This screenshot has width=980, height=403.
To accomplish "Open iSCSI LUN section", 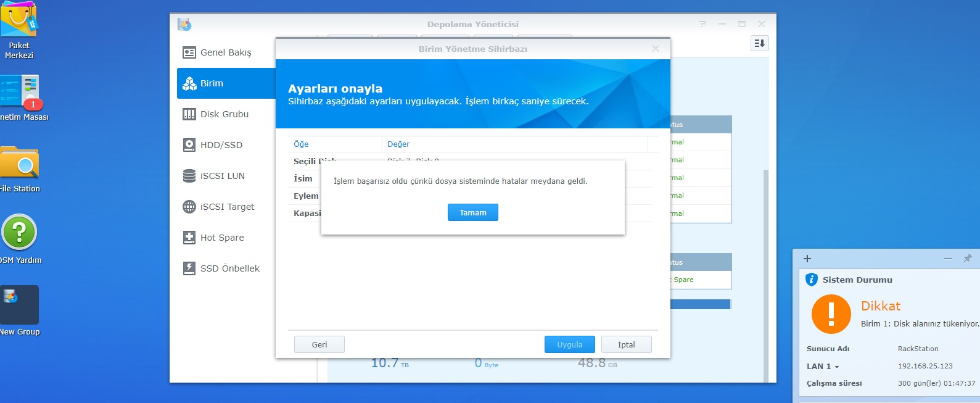I will 222,176.
